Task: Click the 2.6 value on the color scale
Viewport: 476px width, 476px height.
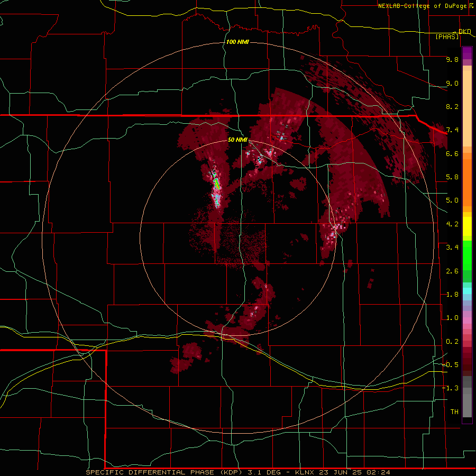Action: pyautogui.click(x=452, y=271)
